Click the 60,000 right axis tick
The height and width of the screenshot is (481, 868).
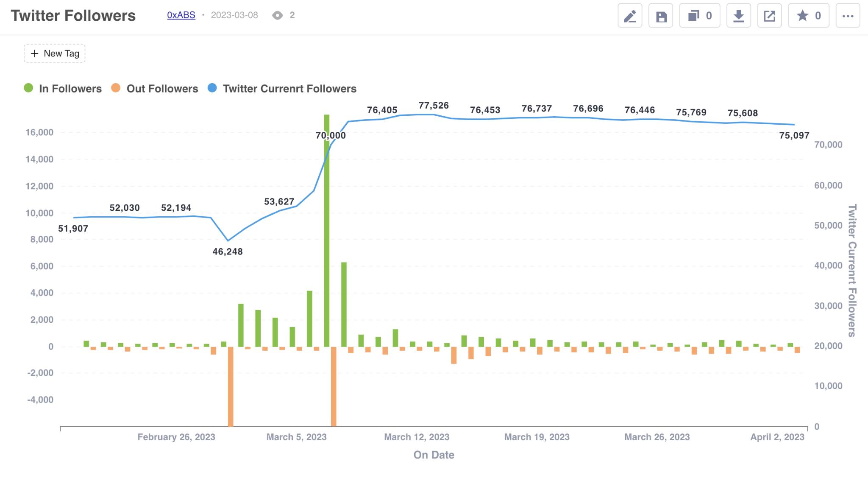point(829,186)
